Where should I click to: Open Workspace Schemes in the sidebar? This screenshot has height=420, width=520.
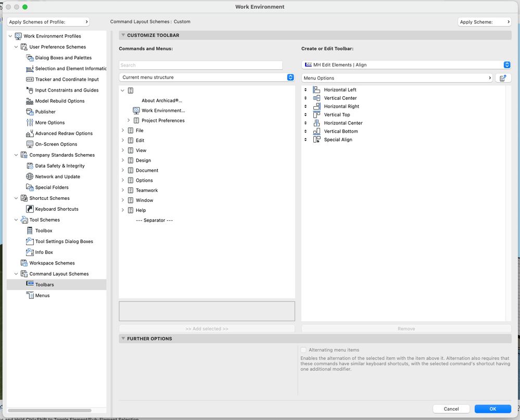(52, 263)
